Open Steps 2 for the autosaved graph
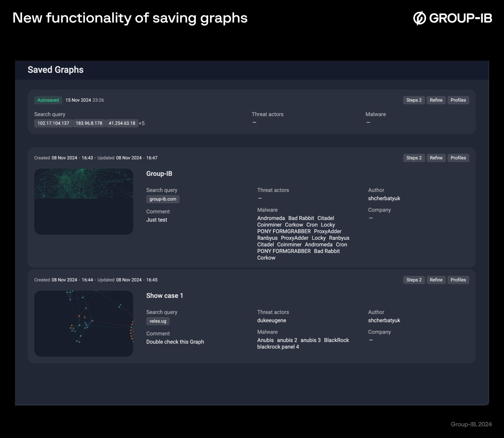 414,100
